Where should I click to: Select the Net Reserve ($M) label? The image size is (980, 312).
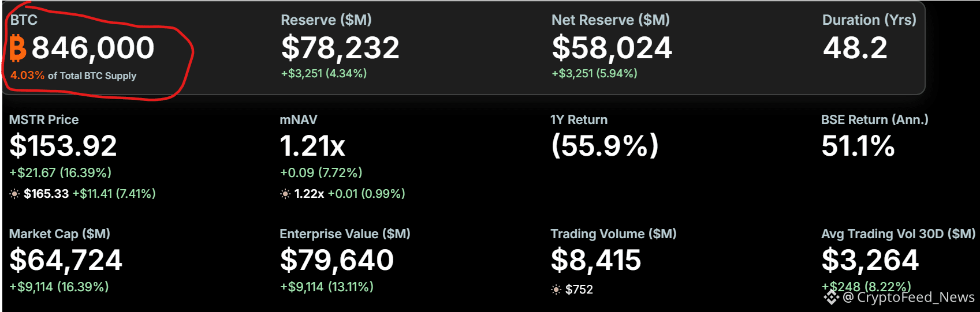point(610,20)
